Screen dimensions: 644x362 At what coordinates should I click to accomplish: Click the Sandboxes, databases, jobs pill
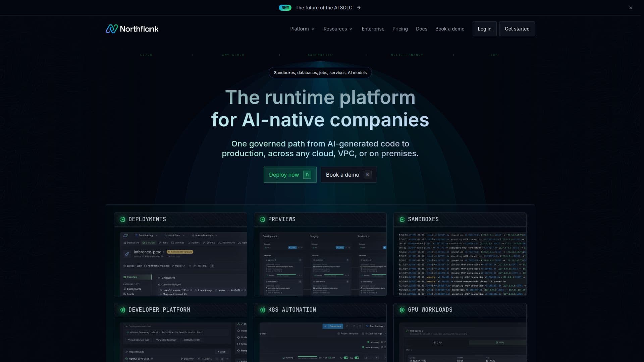(320, 73)
